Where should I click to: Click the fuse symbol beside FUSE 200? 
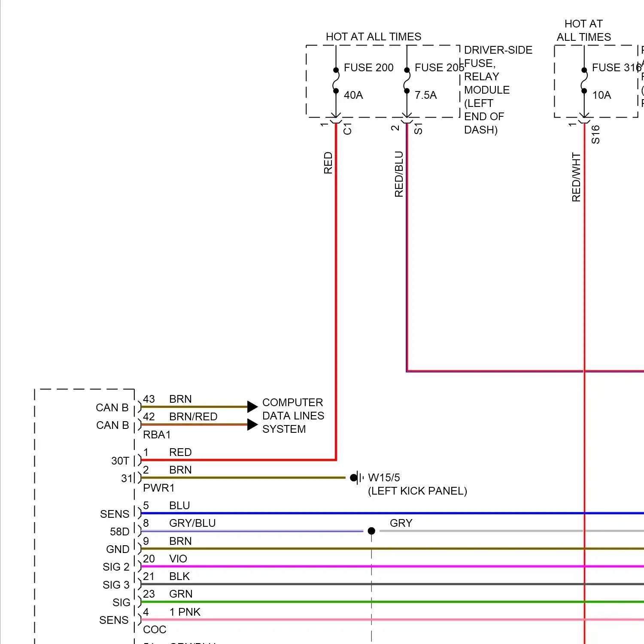[x=336, y=80]
